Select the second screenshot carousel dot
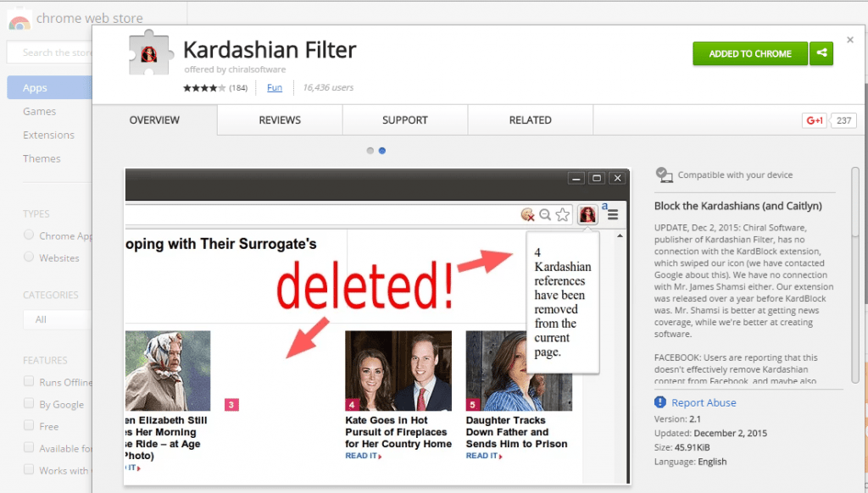 [x=382, y=151]
